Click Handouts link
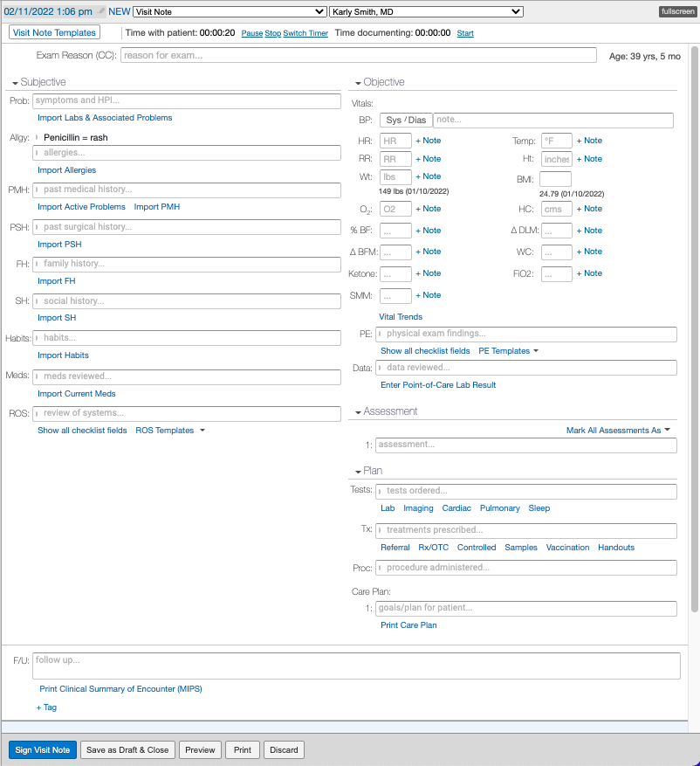 [616, 548]
